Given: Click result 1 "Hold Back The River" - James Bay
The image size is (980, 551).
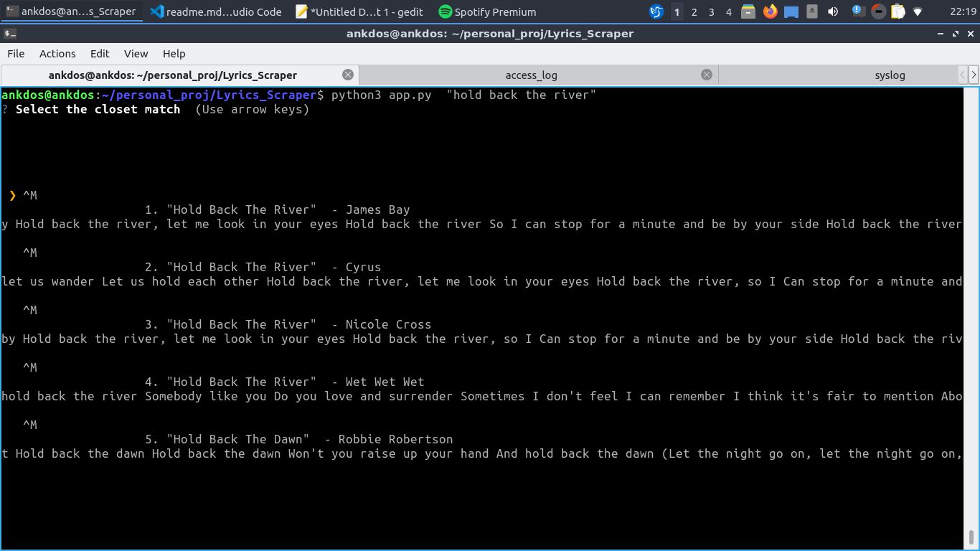Looking at the screenshot, I should (x=277, y=209).
